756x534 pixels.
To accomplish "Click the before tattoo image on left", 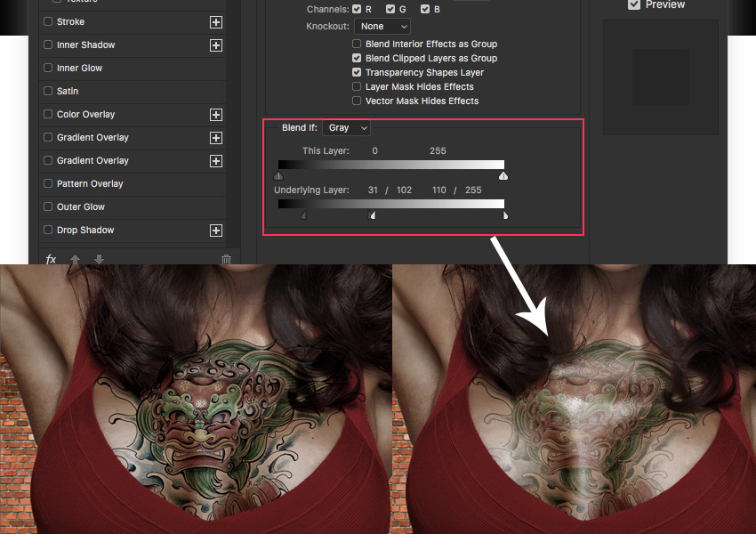I will point(196,399).
